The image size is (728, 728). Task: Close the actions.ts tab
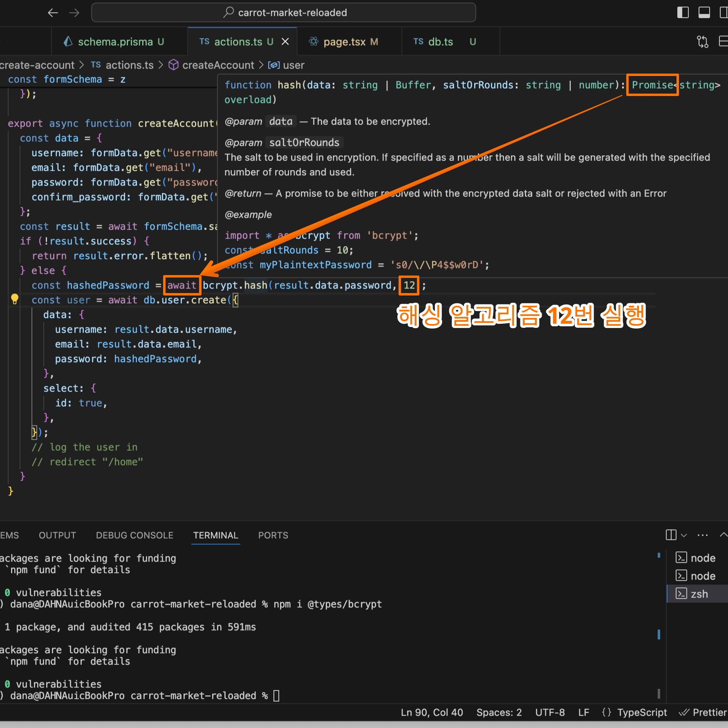285,42
